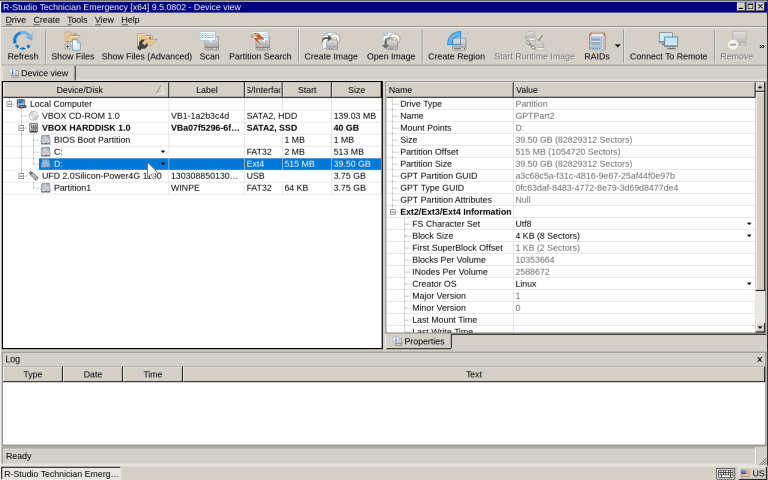Collapse the Local Computer tree node

pos(9,104)
